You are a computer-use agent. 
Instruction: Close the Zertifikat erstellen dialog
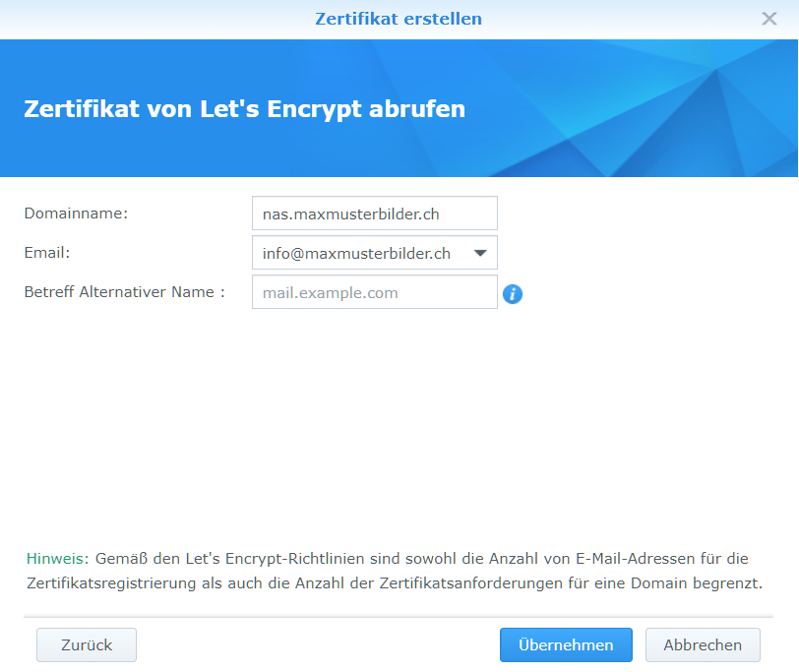coord(769,18)
